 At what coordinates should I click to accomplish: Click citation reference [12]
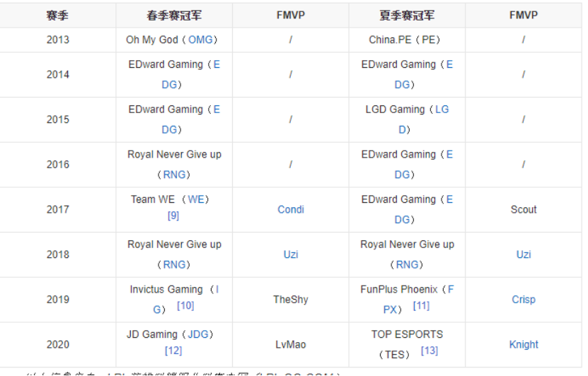coord(173,350)
